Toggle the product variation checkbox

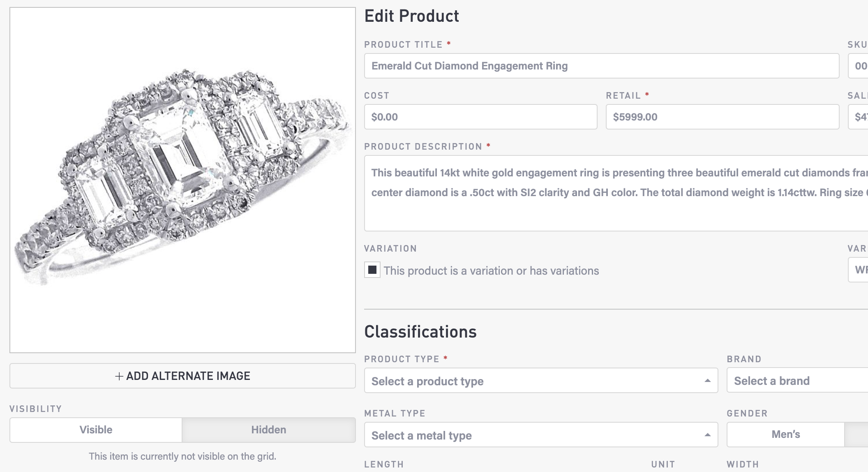pyautogui.click(x=372, y=270)
